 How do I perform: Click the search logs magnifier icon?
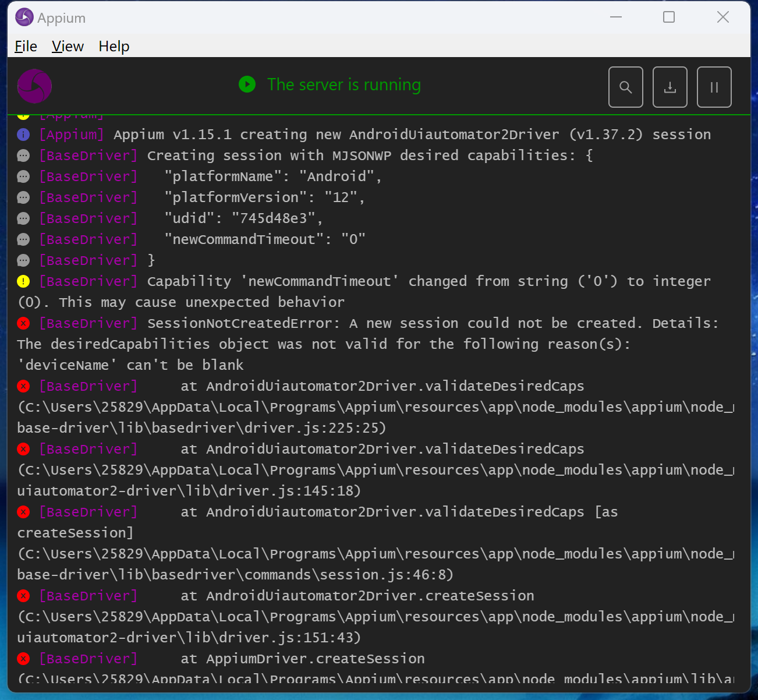point(625,87)
